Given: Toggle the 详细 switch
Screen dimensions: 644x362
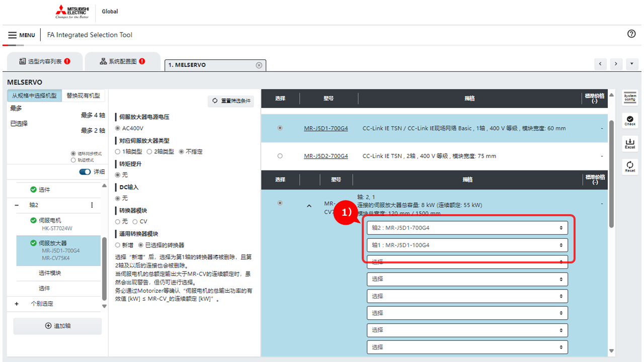Looking at the screenshot, I should point(85,172).
